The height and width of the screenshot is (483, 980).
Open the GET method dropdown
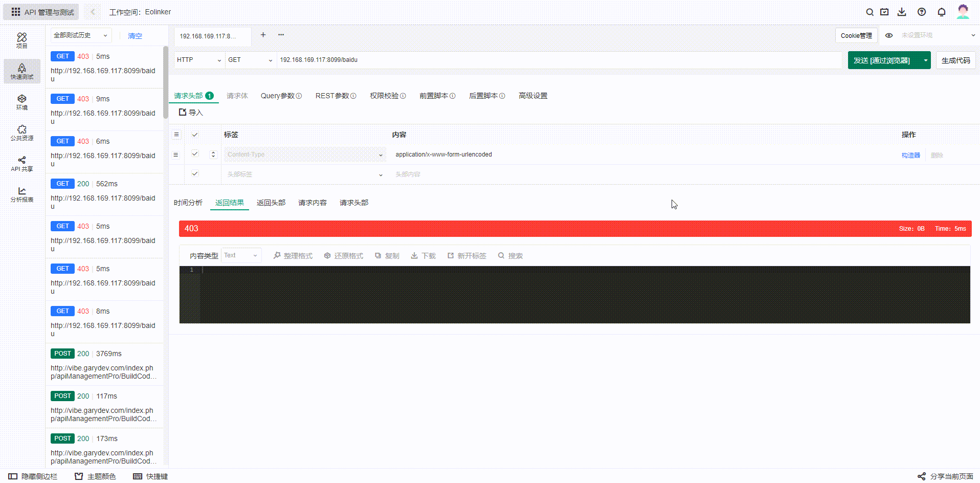click(x=250, y=60)
